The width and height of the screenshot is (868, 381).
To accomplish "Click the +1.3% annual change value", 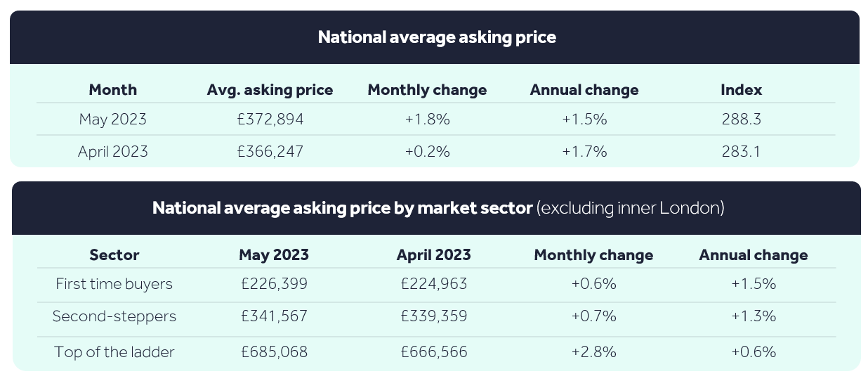I will click(x=754, y=316).
